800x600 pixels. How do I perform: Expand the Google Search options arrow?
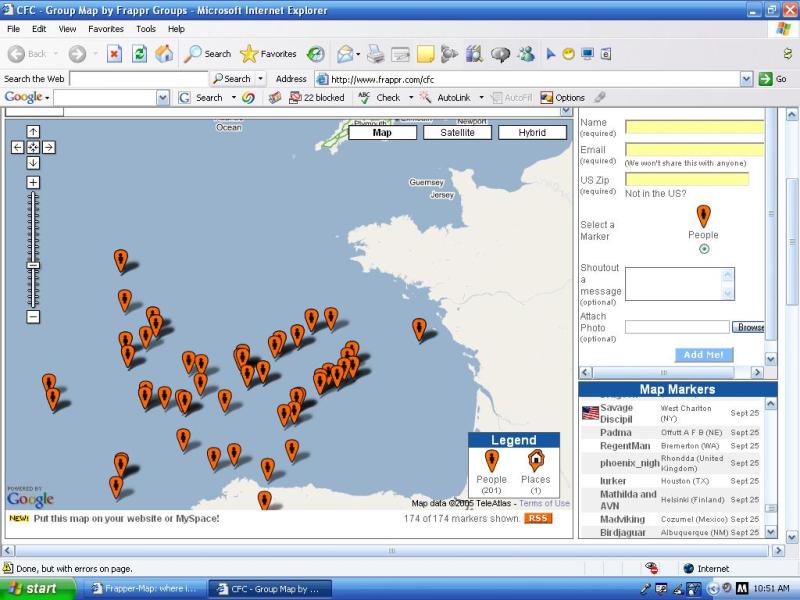click(234, 97)
